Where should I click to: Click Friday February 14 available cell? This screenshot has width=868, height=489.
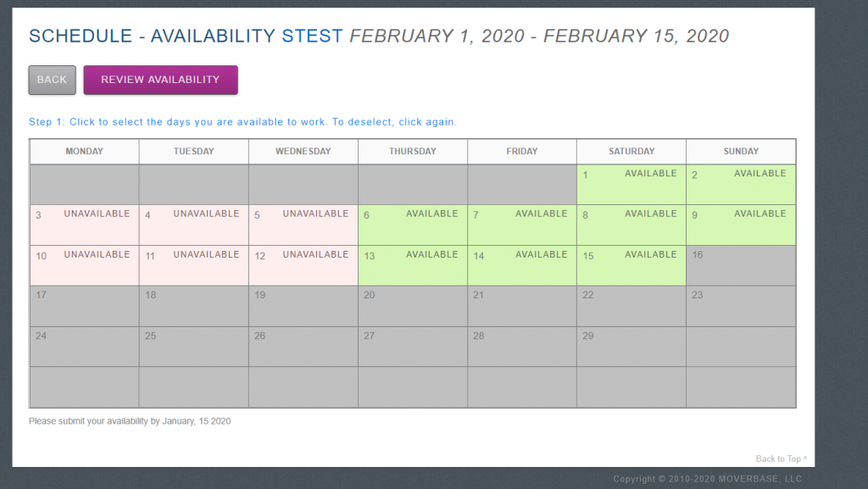tap(521, 266)
